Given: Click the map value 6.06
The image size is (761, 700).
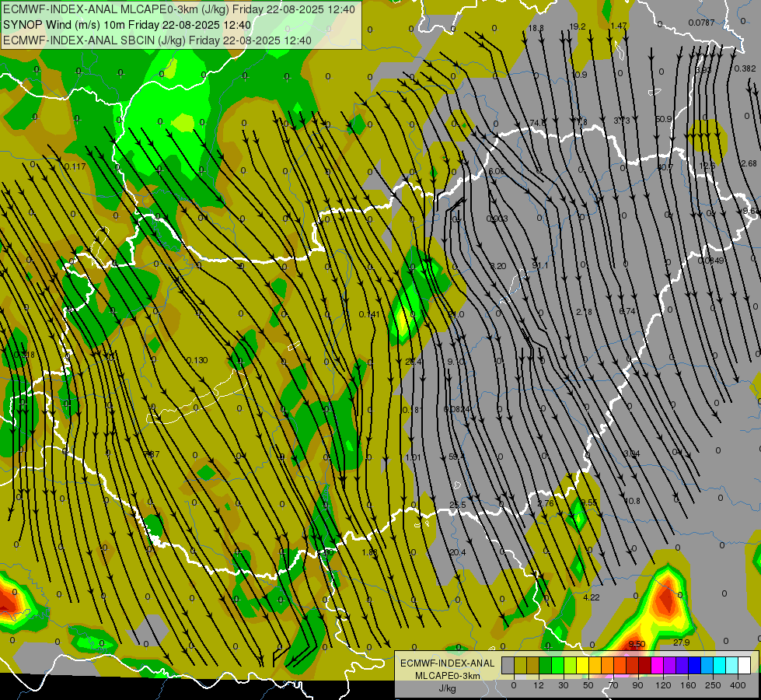Looking at the screenshot, I should (496, 171).
